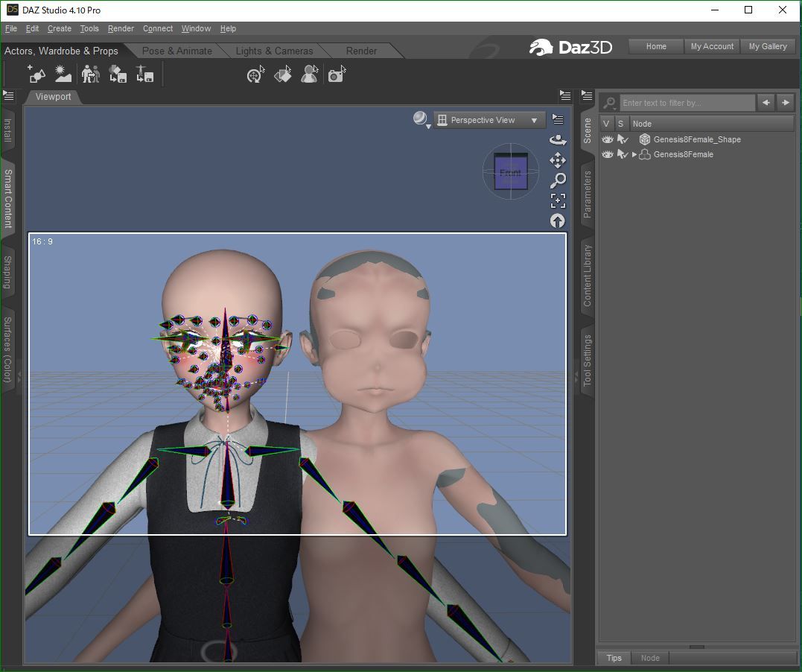The height and width of the screenshot is (672, 802).
Task: Open the Install side tab
Action: click(x=7, y=130)
